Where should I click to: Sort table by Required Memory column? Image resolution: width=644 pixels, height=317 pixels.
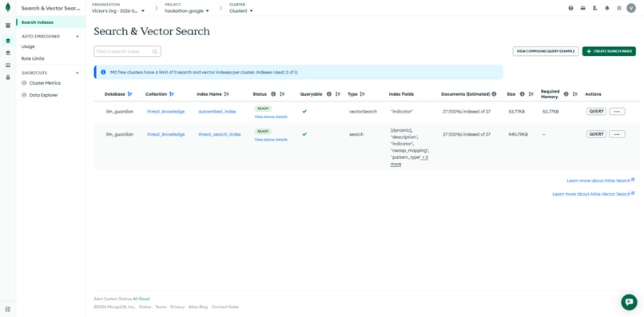575,94
